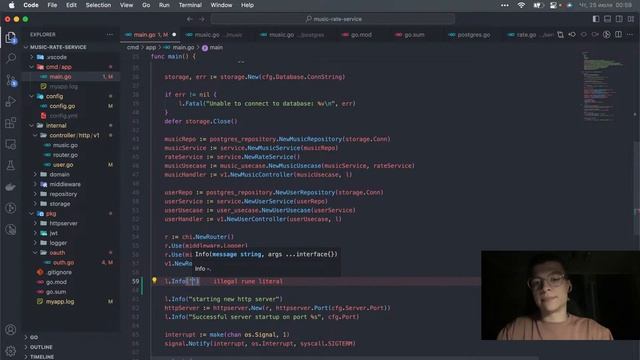Switch to the go.sum editor tab

414,35
